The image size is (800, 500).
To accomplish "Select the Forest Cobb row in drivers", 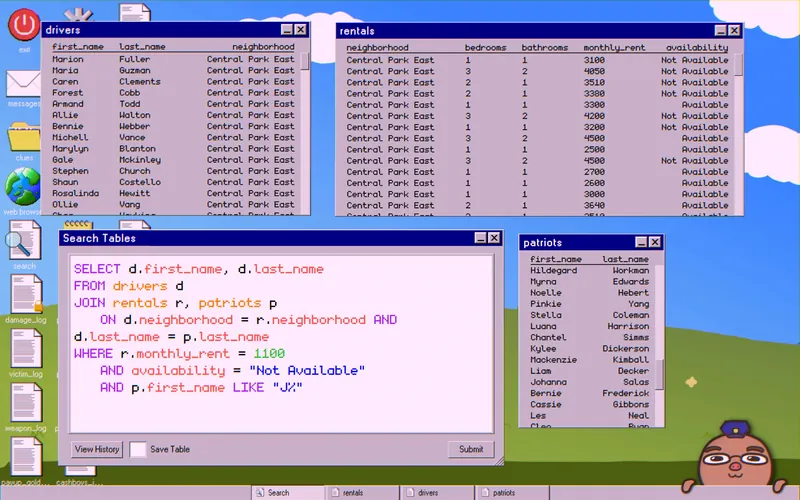I will 173,93.
